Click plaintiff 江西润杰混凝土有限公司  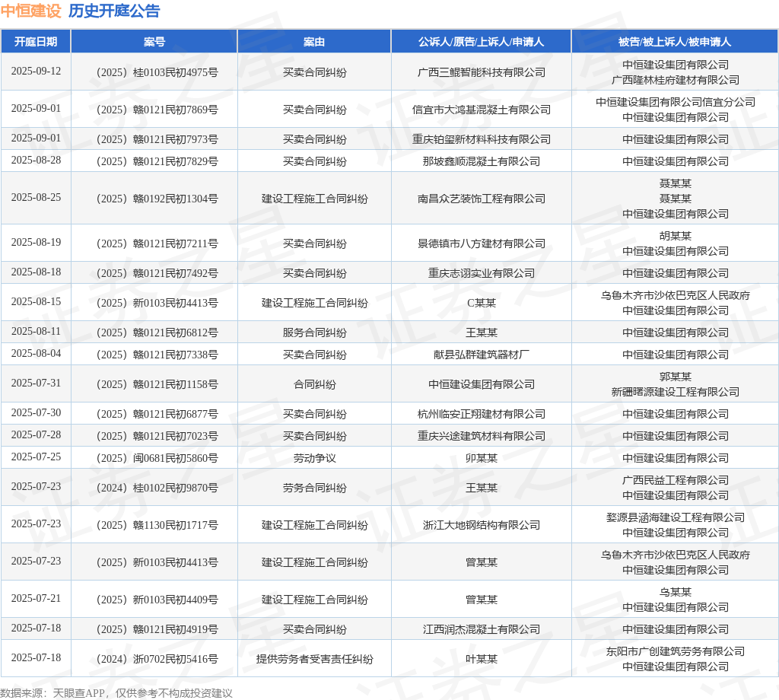pos(482,629)
